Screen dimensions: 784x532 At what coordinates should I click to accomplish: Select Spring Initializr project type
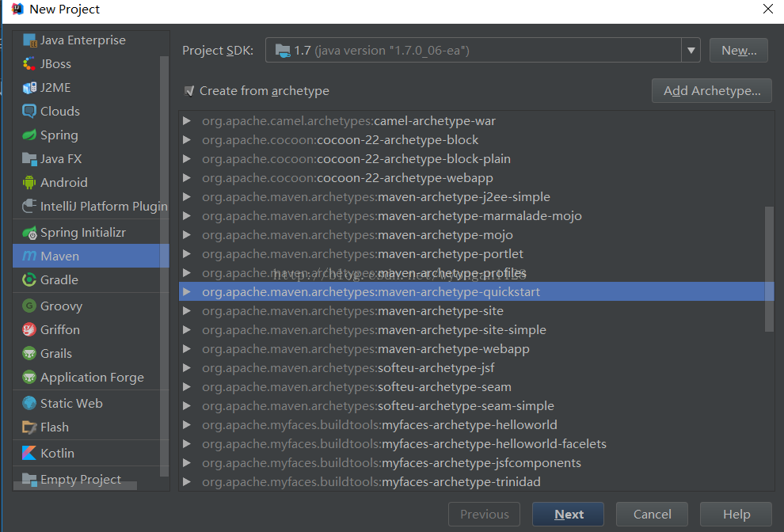pos(82,233)
